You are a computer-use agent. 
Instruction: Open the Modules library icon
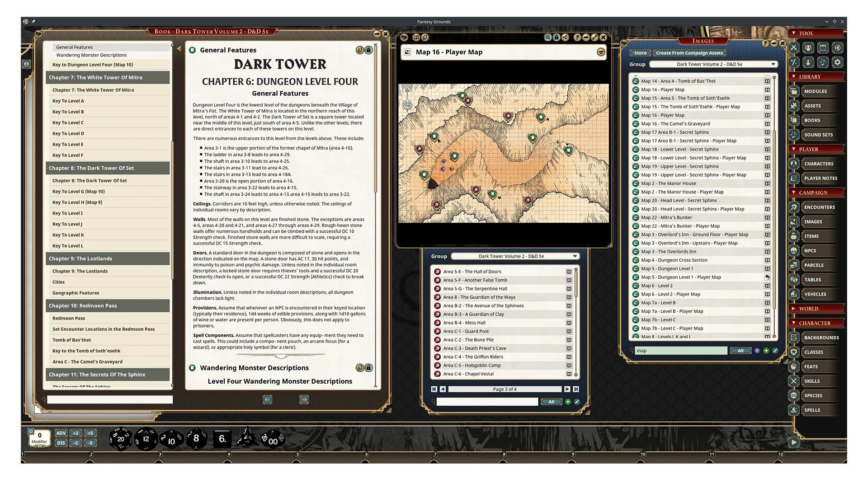coord(794,91)
